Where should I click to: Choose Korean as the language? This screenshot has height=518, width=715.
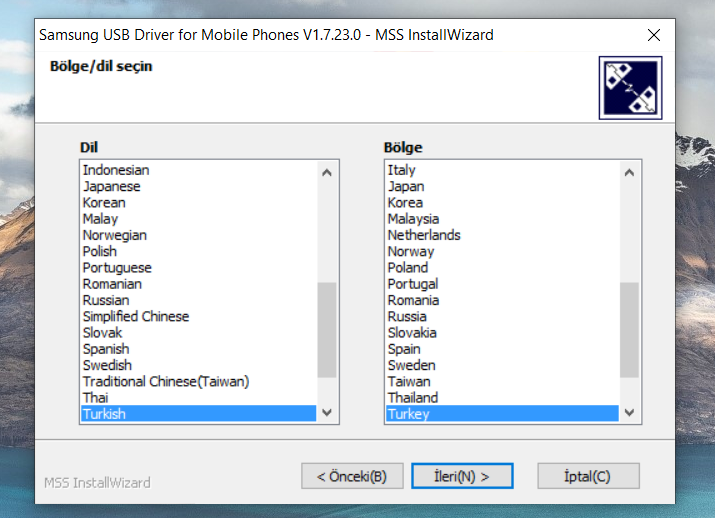(199, 203)
